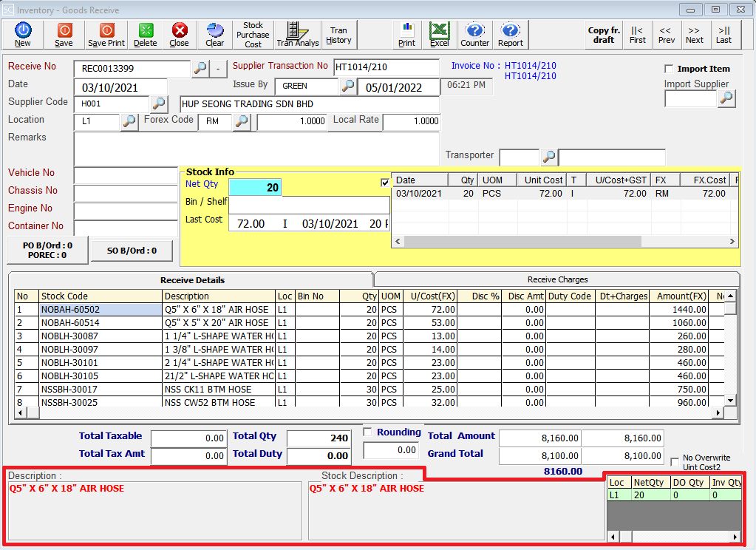The height and width of the screenshot is (550, 756).
Task: Click the minus button beside Receive No
Action: pos(218,68)
